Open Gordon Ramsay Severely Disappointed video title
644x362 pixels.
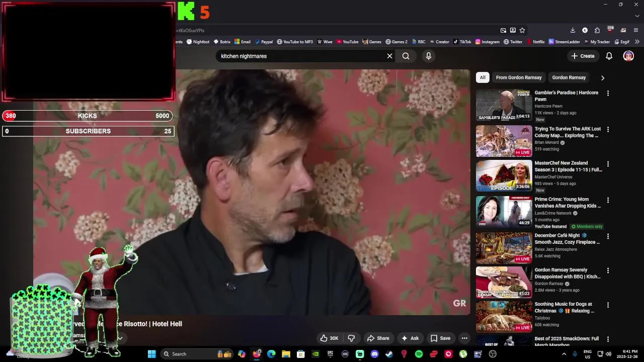click(x=568, y=273)
